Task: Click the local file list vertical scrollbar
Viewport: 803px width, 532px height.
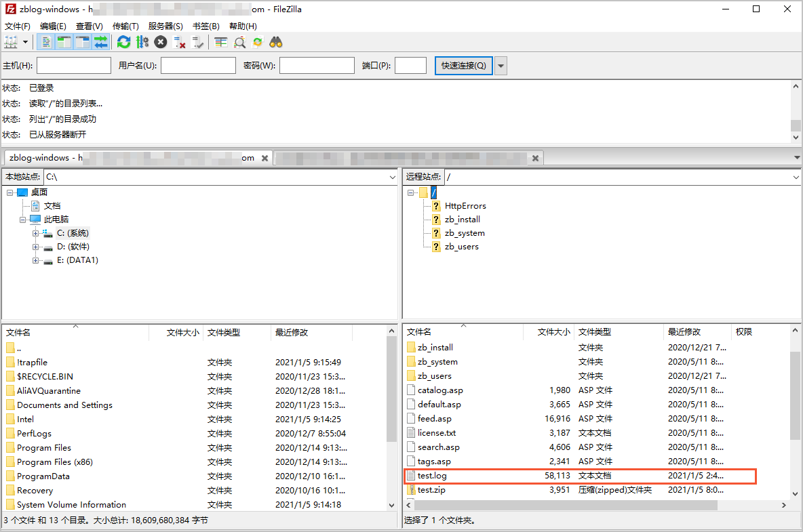Action: pyautogui.click(x=392, y=418)
